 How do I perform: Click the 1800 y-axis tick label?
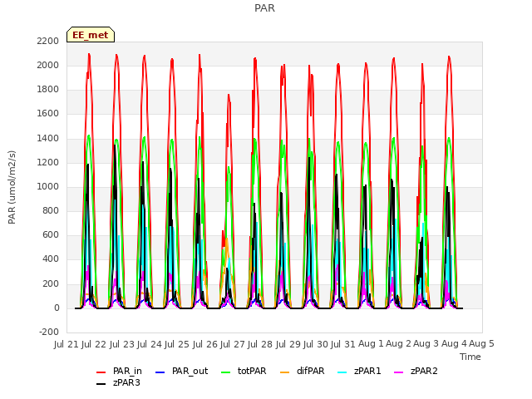click(x=48, y=90)
